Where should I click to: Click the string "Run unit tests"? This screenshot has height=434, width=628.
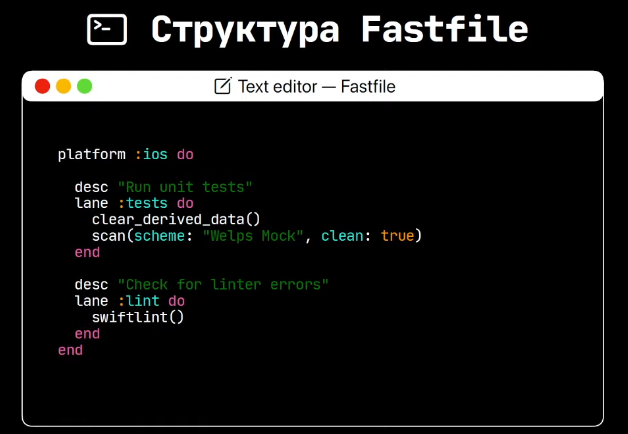[x=185, y=187]
